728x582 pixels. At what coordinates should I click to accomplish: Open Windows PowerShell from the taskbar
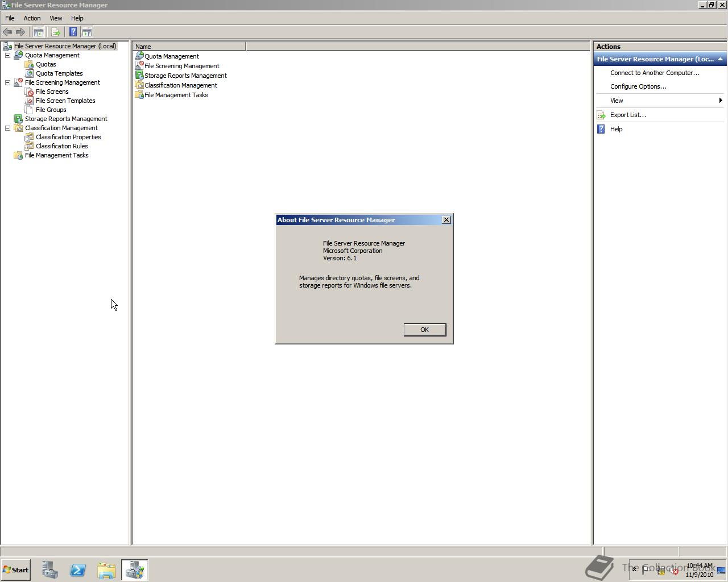(x=78, y=570)
